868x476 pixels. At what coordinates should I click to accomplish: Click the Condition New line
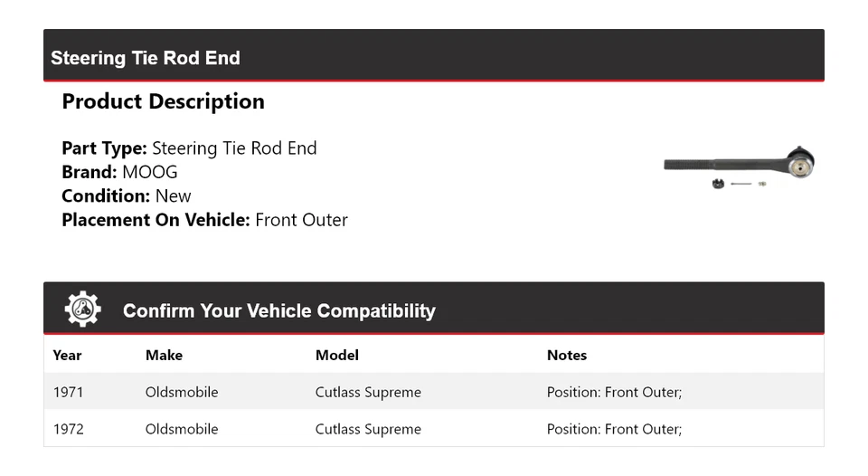pos(127,195)
